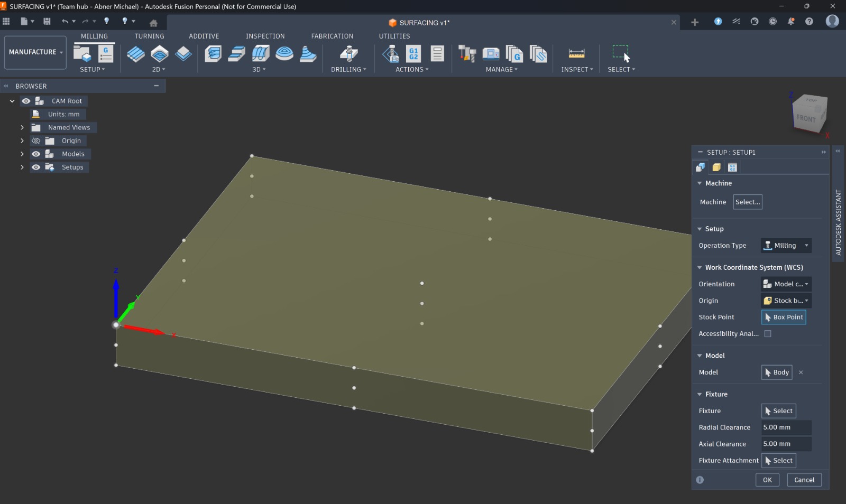Screen dimensions: 846x504
Task: Click the Post Process G1 G2 icon
Action: pyautogui.click(x=413, y=53)
